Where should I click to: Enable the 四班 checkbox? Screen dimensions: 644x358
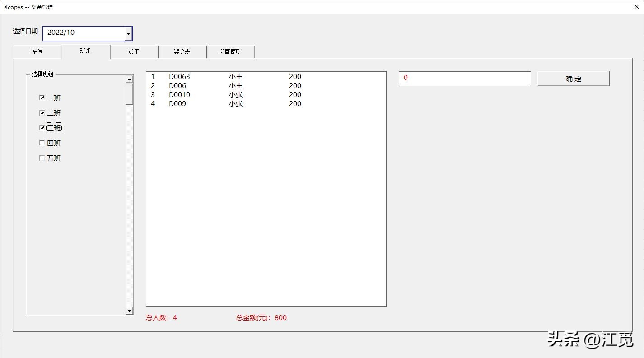pyautogui.click(x=42, y=143)
